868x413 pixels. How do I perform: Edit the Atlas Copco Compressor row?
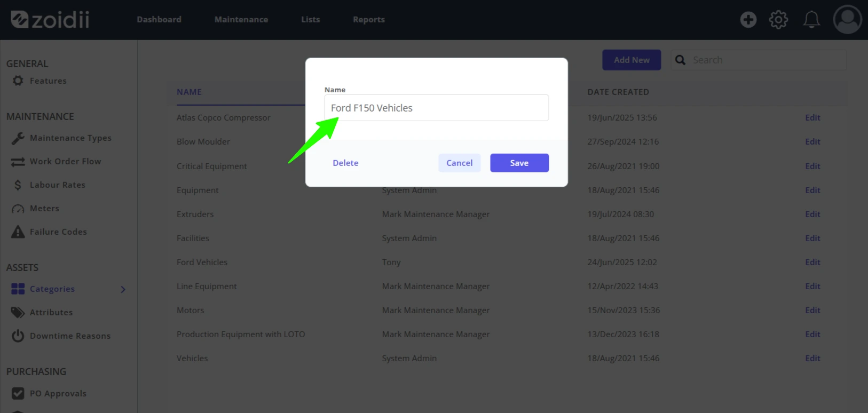point(812,117)
